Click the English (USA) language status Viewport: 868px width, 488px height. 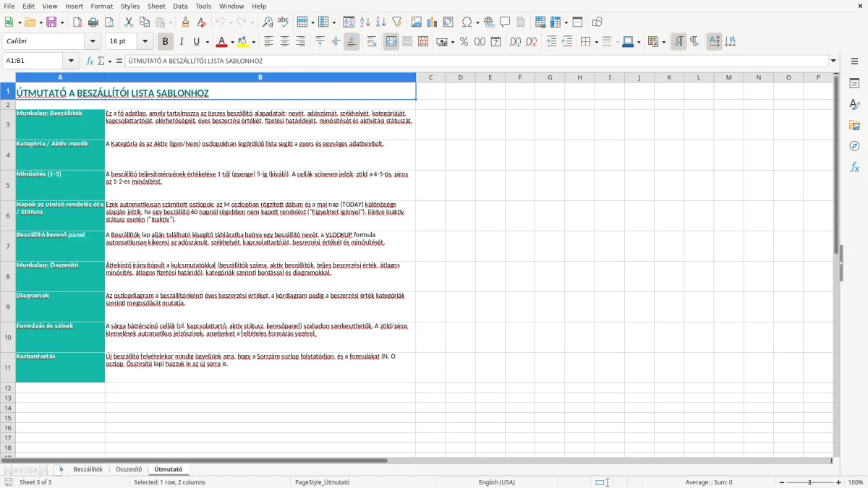(497, 482)
